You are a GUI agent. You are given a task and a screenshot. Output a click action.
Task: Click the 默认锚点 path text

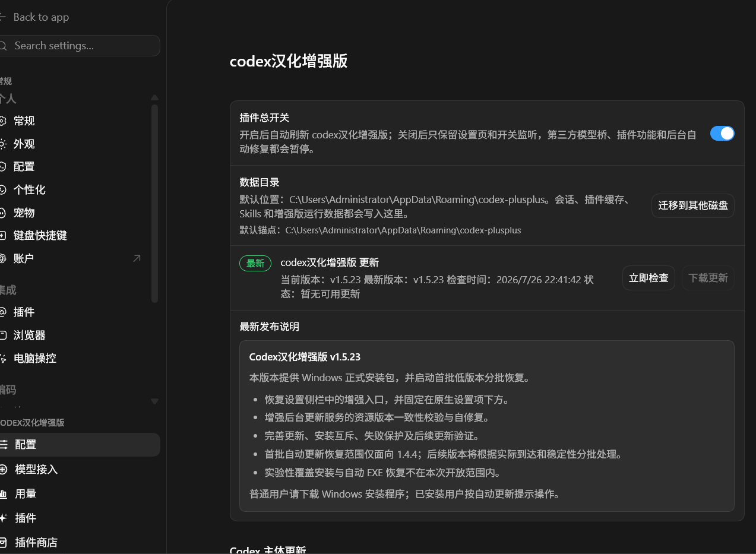tap(380, 230)
